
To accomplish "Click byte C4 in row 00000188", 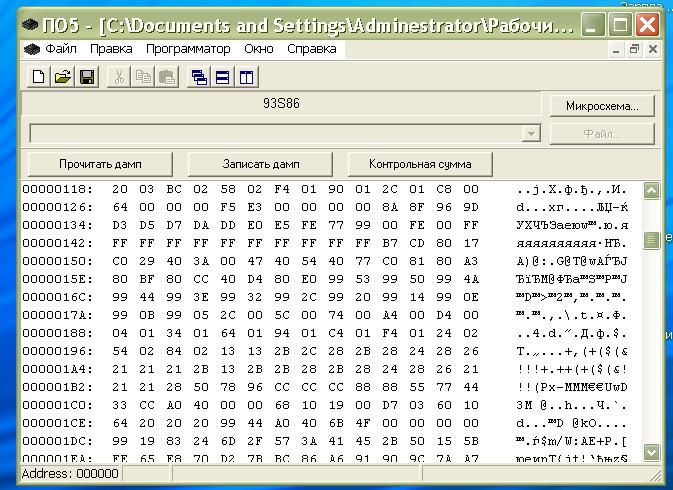I will point(336,333).
